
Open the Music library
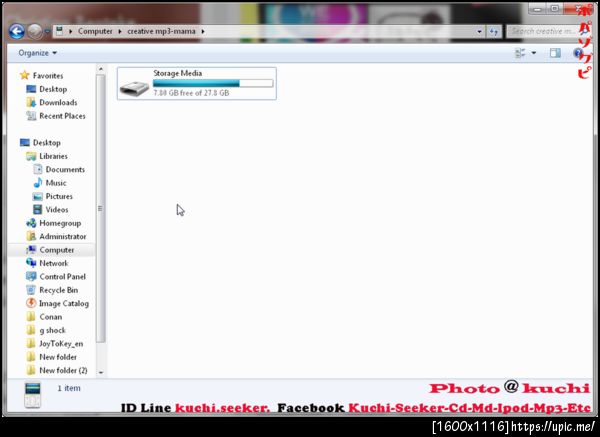[x=50, y=183]
